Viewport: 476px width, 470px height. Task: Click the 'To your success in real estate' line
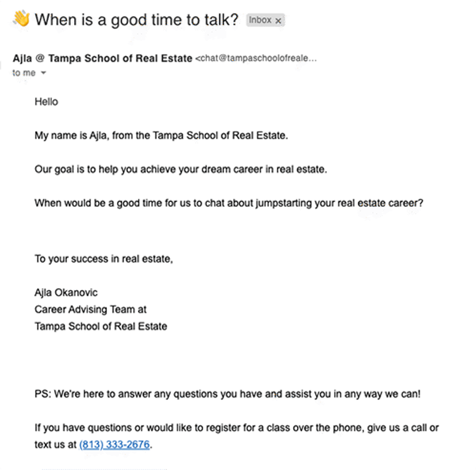pyautogui.click(x=105, y=259)
